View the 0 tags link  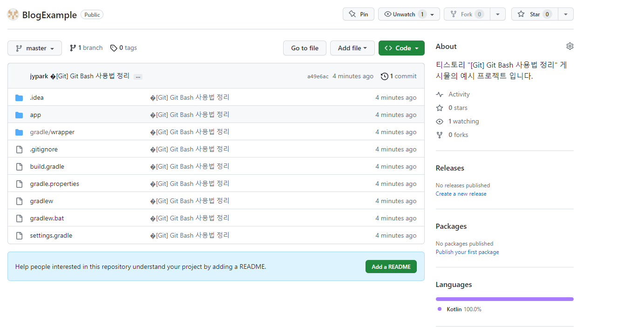(123, 48)
